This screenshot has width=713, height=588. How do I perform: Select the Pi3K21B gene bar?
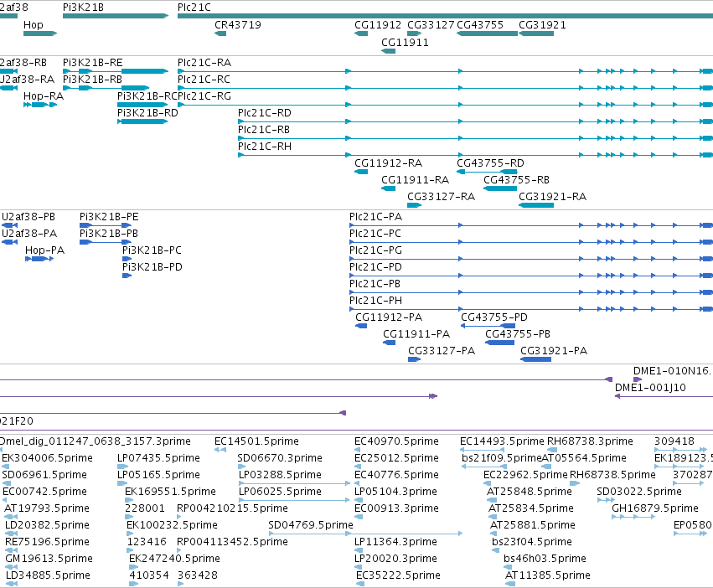pos(116,16)
